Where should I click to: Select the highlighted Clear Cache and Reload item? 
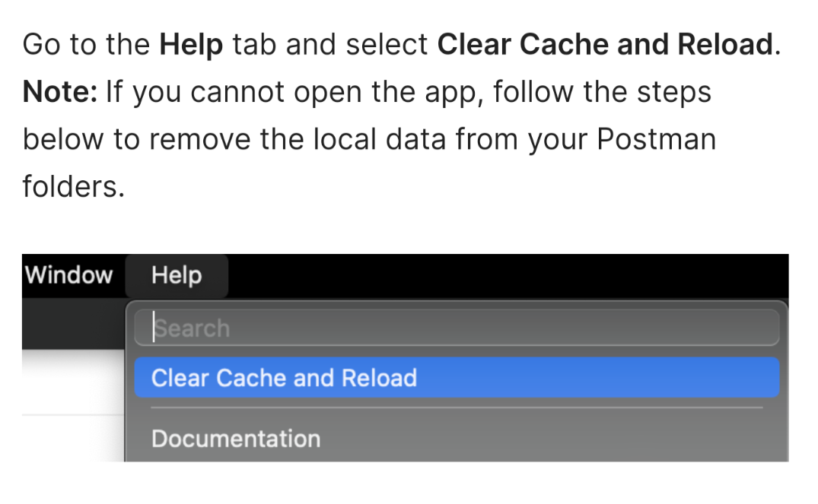tap(457, 378)
